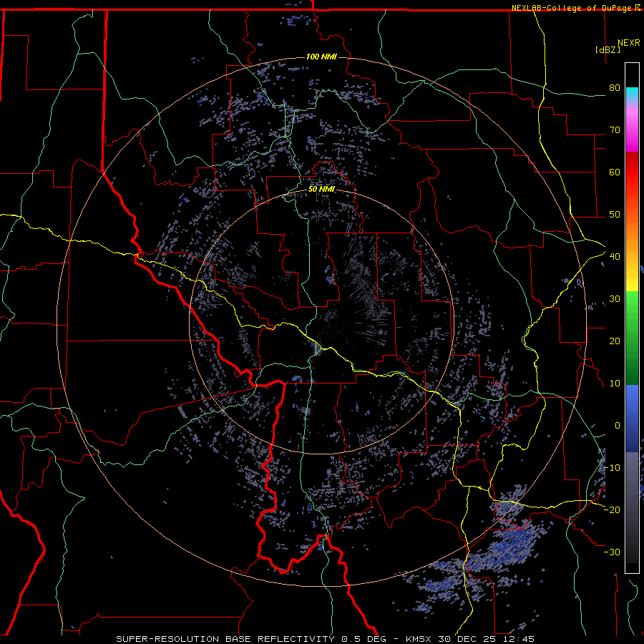Click the 0 value on the dBZ scale

pos(618,426)
